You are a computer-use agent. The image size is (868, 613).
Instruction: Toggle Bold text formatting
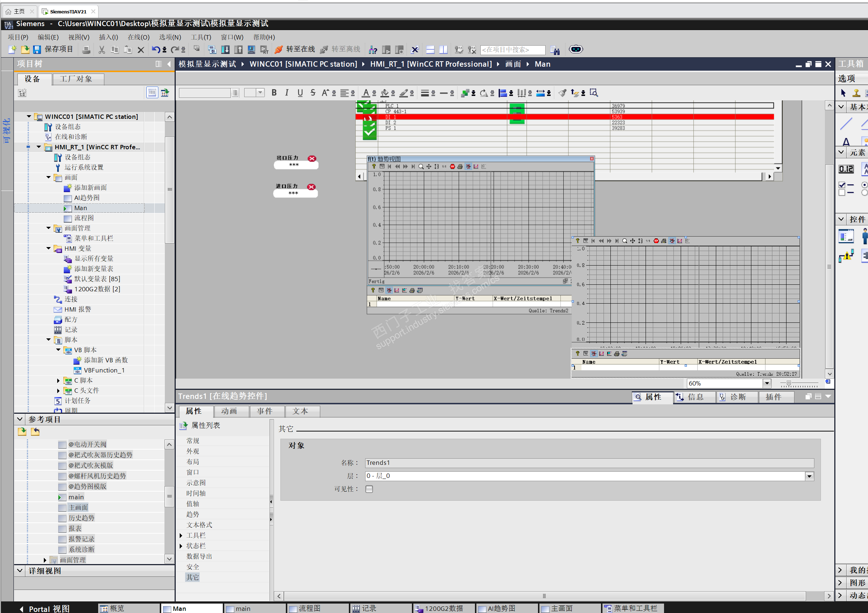[274, 93]
